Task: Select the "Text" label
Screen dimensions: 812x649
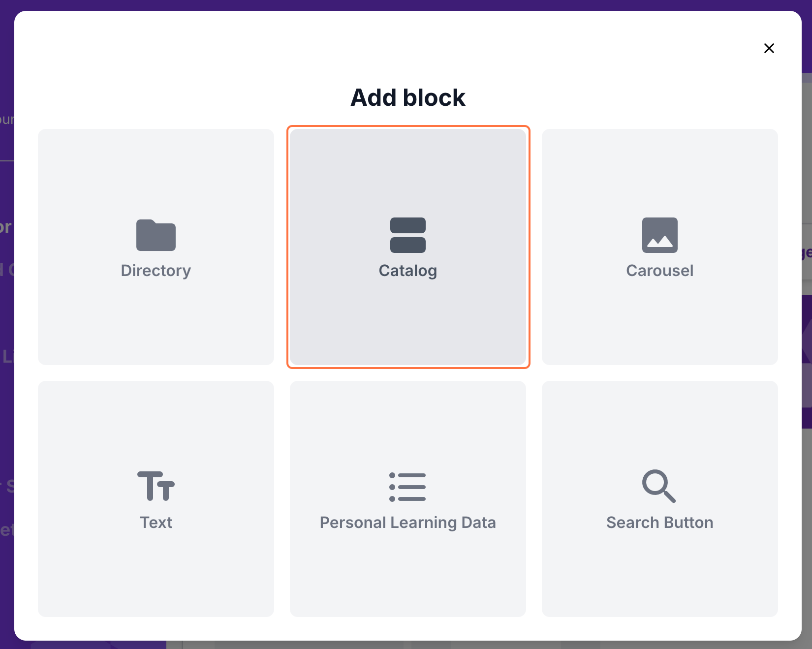Action: pos(156,523)
